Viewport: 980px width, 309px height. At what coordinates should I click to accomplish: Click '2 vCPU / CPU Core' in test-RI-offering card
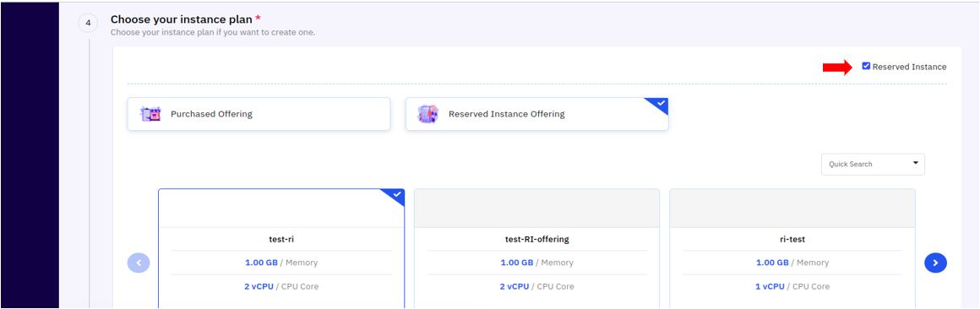click(536, 286)
